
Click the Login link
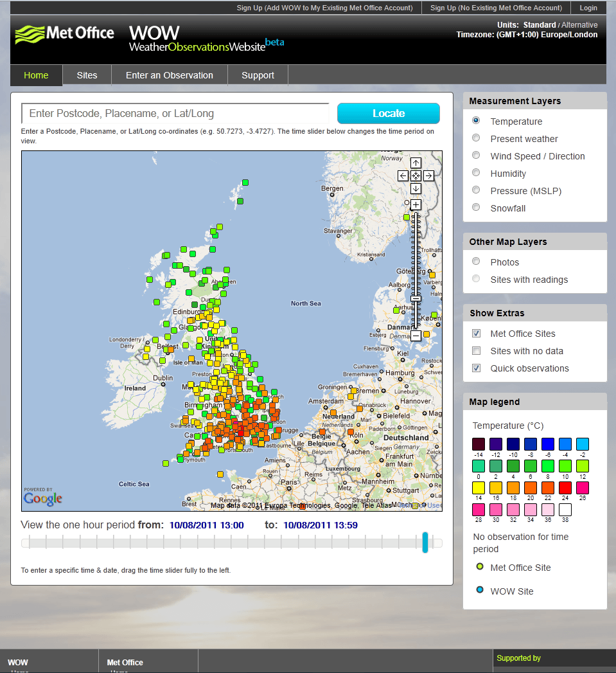click(x=588, y=8)
